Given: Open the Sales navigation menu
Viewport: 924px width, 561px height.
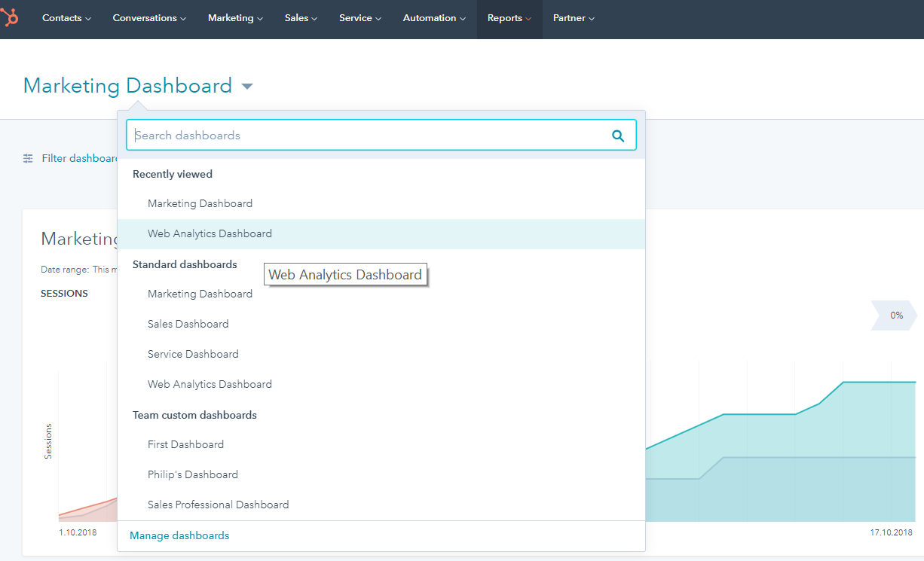Looking at the screenshot, I should pyautogui.click(x=301, y=18).
